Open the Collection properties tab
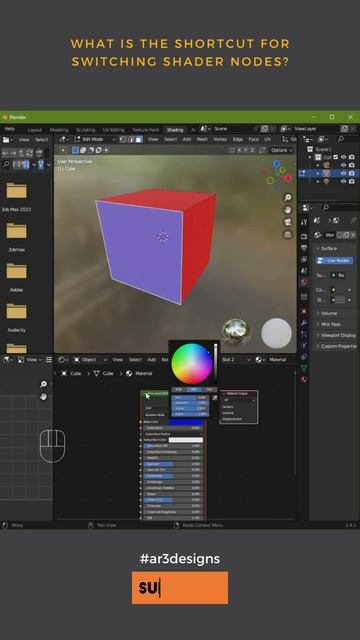Screen dimensions: 360x640 [x=304, y=297]
